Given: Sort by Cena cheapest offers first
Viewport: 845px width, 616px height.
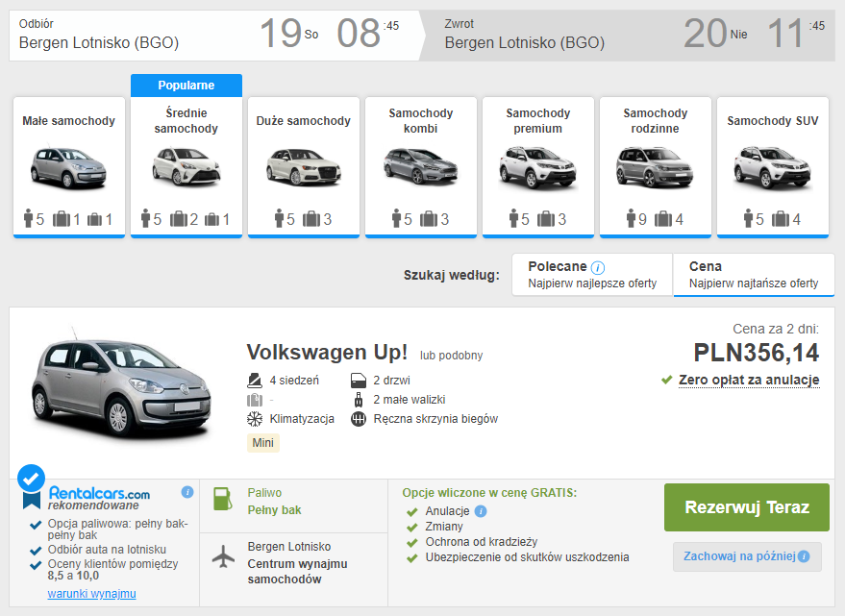Looking at the screenshot, I should (754, 275).
